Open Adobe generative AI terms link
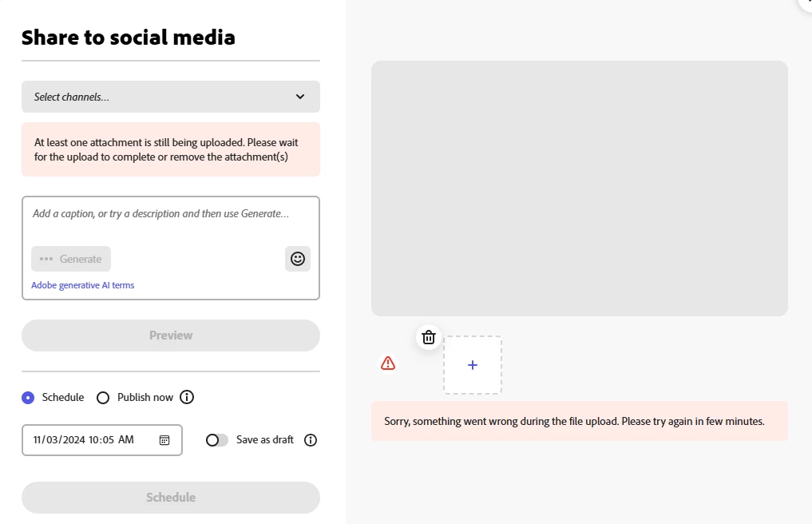This screenshot has width=812, height=524. (83, 285)
